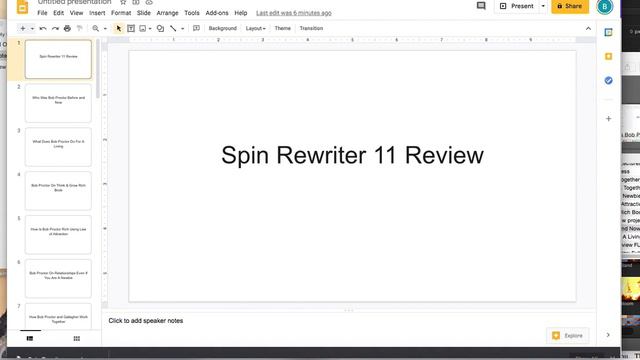Image resolution: width=640 pixels, height=360 pixels.
Task: Open the Keep side panel icon
Action: coord(608,56)
